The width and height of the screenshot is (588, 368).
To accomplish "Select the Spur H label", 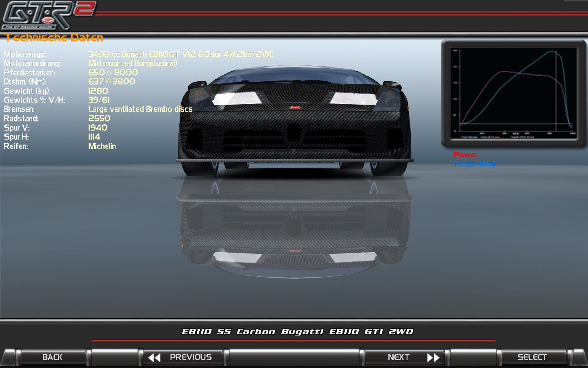I will click(16, 137).
